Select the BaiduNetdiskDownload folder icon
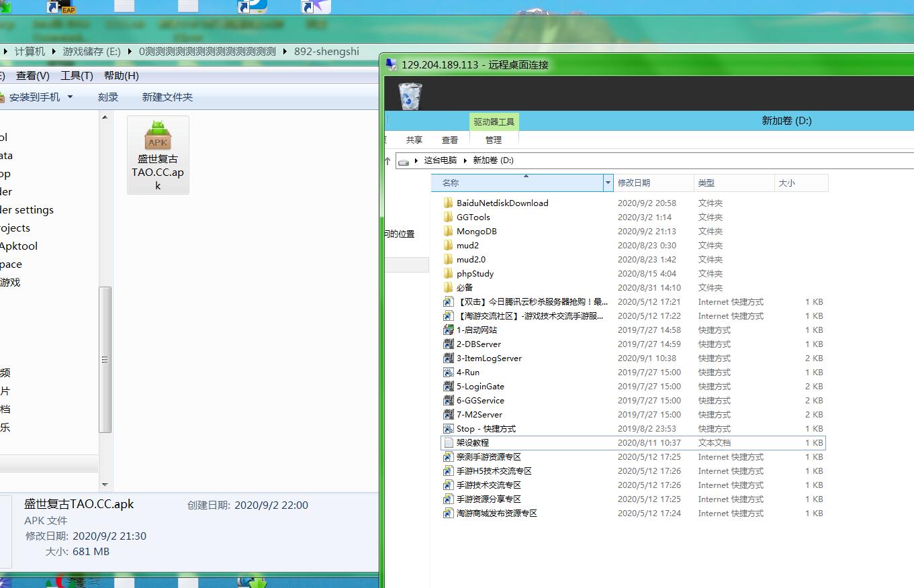Image resolution: width=914 pixels, height=588 pixels. click(449, 203)
